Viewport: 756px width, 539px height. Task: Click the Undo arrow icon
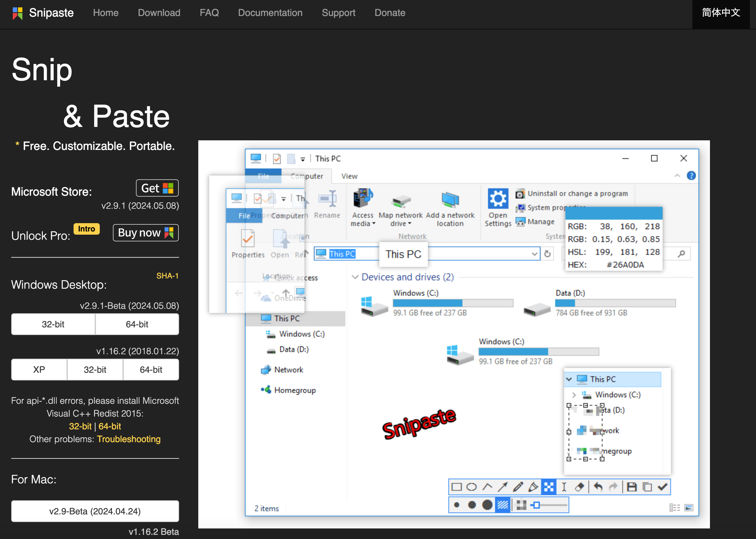(598, 487)
